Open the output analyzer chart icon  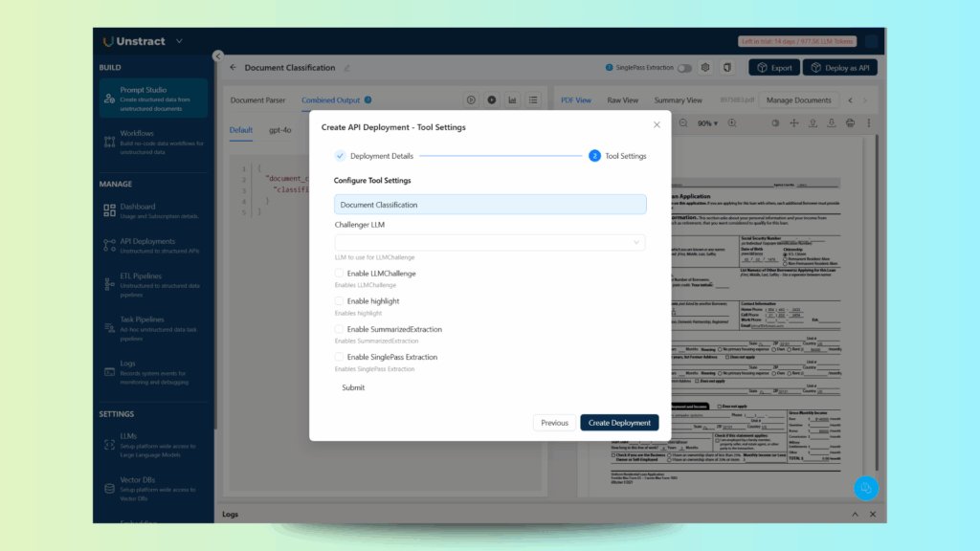[512, 99]
